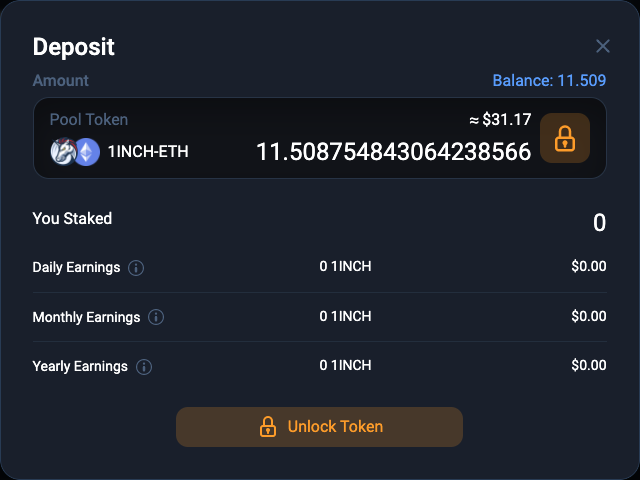Image resolution: width=640 pixels, height=480 pixels.
Task: Click the lock icon inside Unlock Token
Action: click(x=268, y=427)
